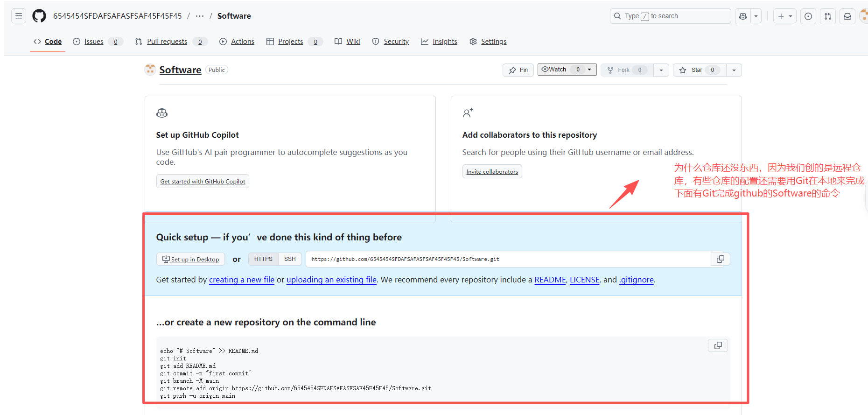Expand the Copilot dropdown arrow in header
This screenshot has height=415, width=868.
tap(756, 16)
